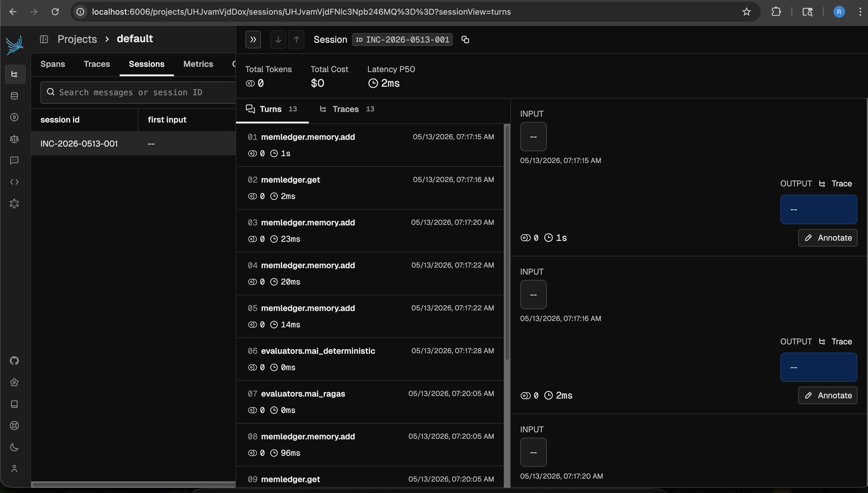Open the Evaluators scale sidebar icon
This screenshot has height=493, width=868.
15,139
